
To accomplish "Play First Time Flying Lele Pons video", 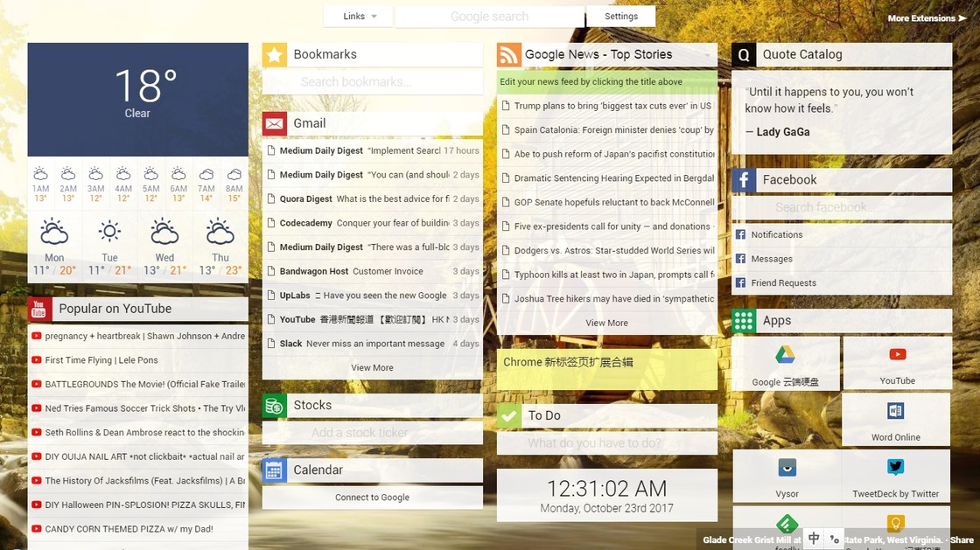I will point(137,360).
